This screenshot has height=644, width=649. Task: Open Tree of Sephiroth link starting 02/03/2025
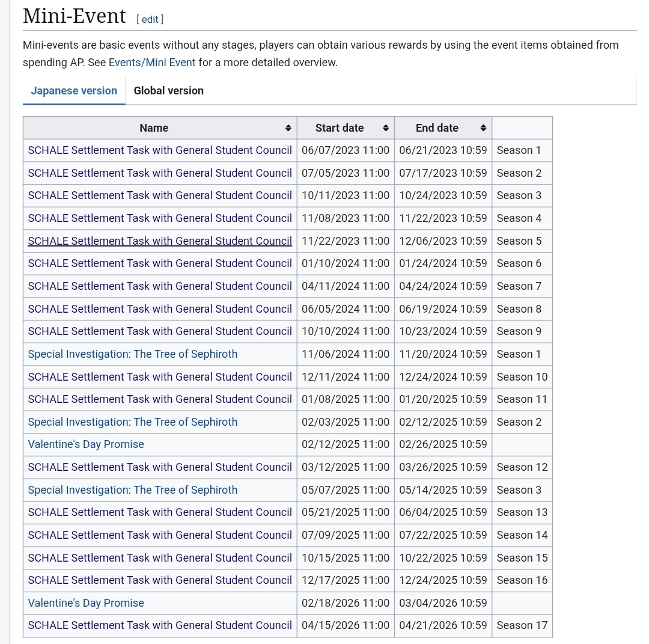[132, 422]
